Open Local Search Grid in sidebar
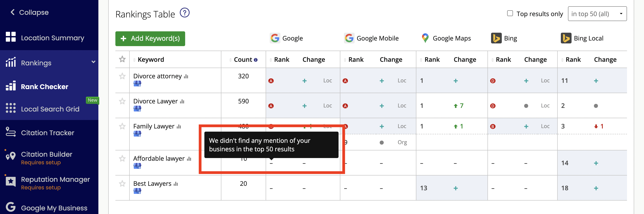This screenshot has height=214, width=644. pos(50,109)
